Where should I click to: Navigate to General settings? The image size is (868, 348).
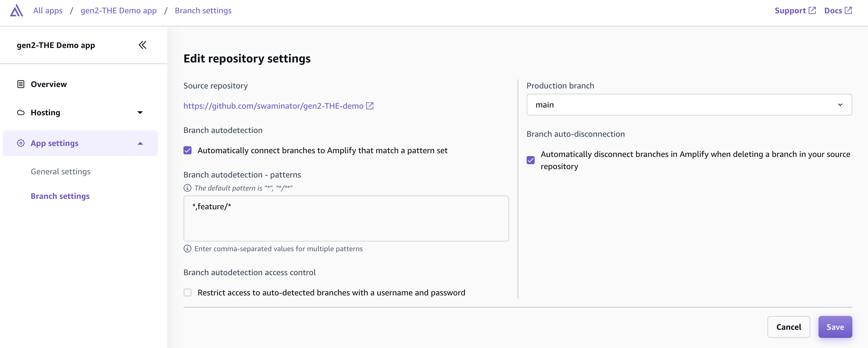[x=61, y=171]
